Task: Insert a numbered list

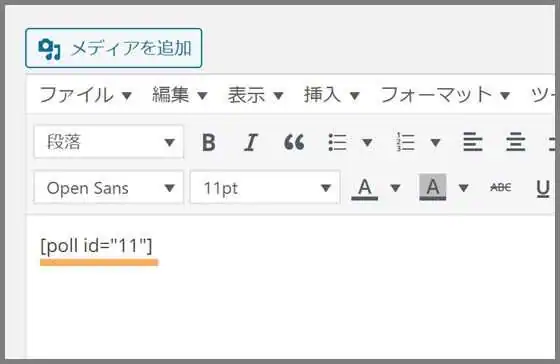Action: 405,142
